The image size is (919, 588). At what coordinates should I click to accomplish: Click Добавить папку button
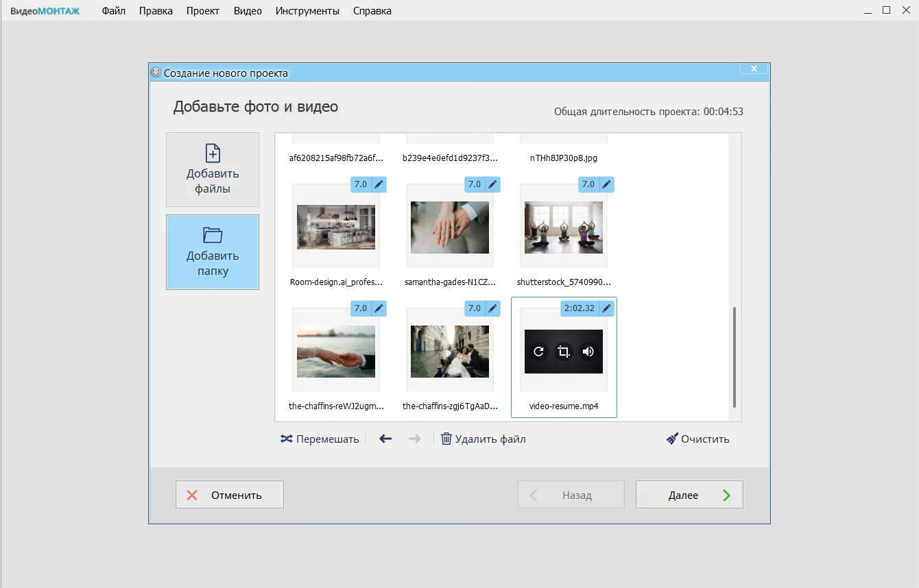(x=213, y=252)
